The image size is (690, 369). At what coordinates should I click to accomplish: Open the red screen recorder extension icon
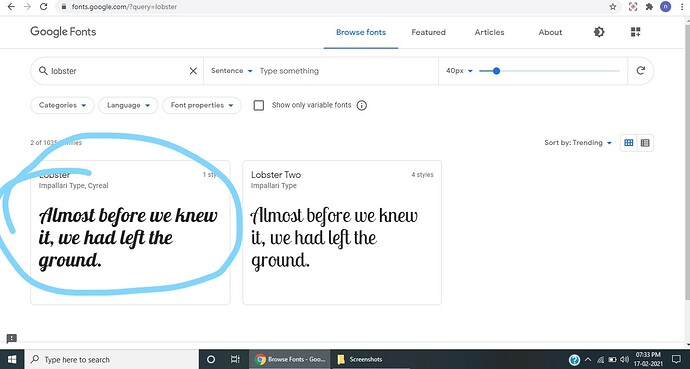(x=633, y=7)
